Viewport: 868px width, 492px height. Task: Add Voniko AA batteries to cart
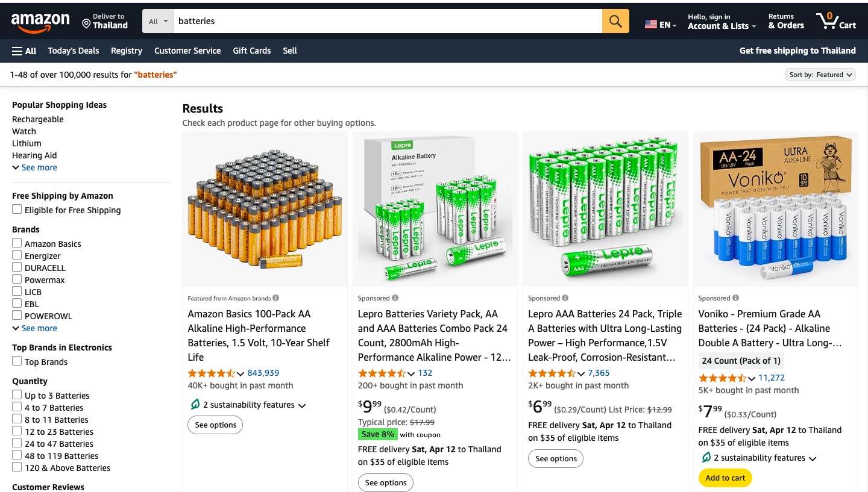click(x=725, y=478)
